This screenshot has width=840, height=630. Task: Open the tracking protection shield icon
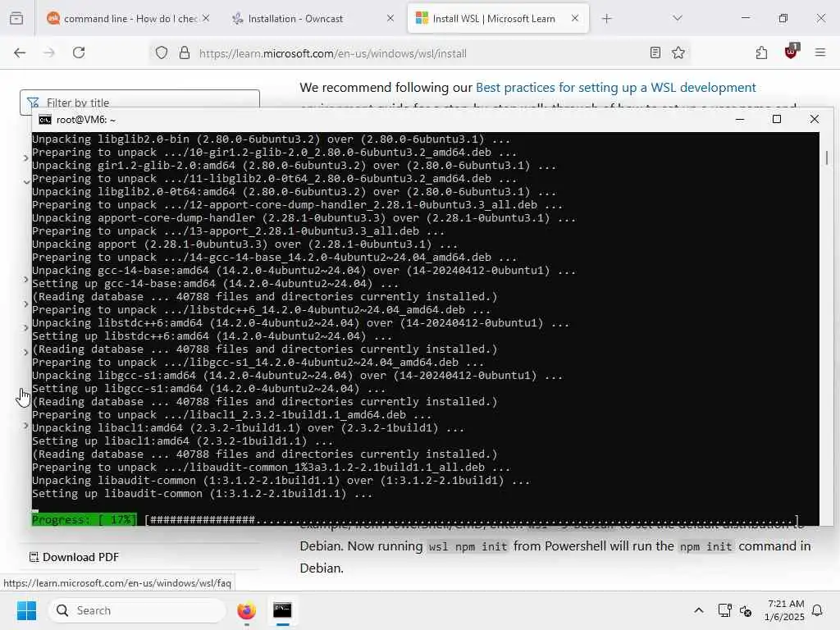(x=162, y=52)
